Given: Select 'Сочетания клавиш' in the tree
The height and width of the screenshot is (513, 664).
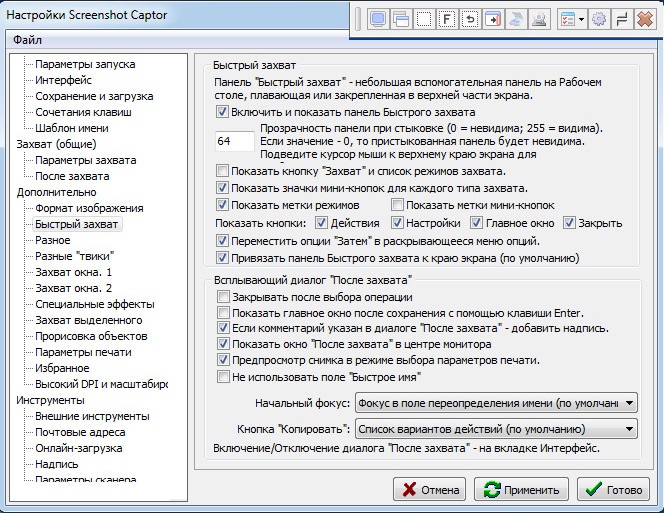Looking at the screenshot, I should (83, 112).
